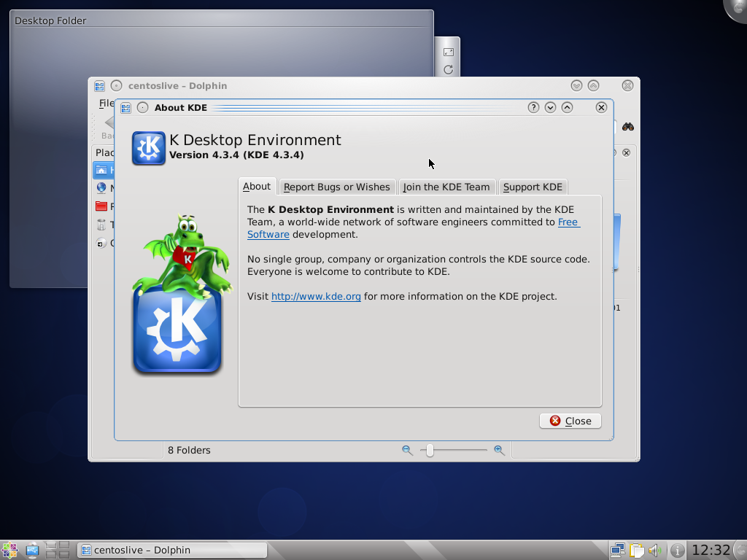
Task: Click the 'centoslive – Dolphin' taskbar button
Action: point(172,550)
